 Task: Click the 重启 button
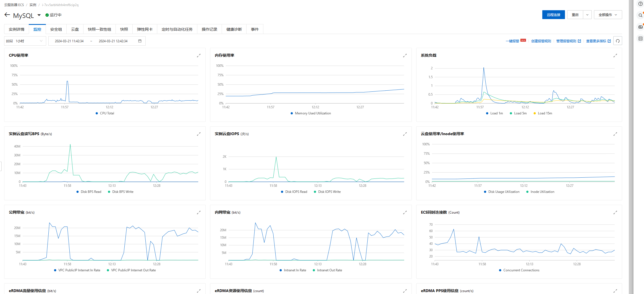575,15
